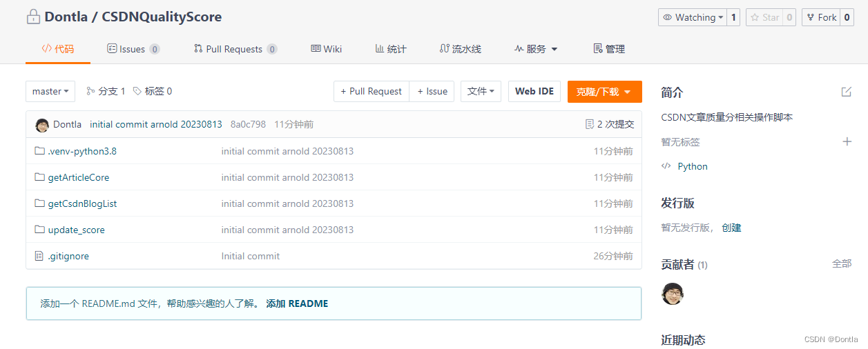Screen dimensions: 868x349
Task: Click the edit icon beside 简介
Action: coord(846,92)
